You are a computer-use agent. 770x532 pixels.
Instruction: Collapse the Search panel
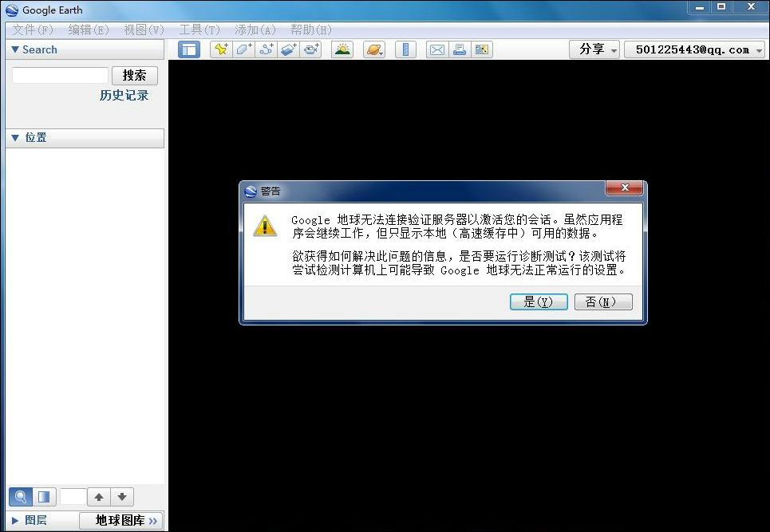coord(15,49)
